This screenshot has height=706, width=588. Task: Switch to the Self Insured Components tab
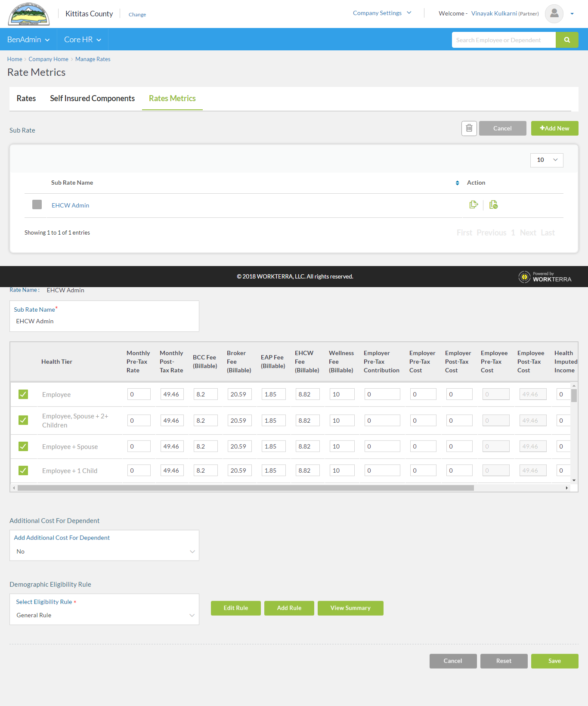pos(92,99)
